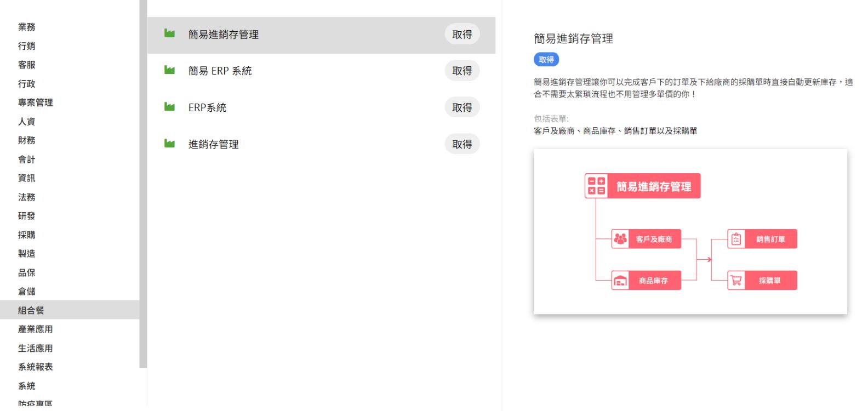The width and height of the screenshot is (868, 411).
Task: Click the factory icon beside 簡易 ERP 系統
Action: tap(169, 70)
